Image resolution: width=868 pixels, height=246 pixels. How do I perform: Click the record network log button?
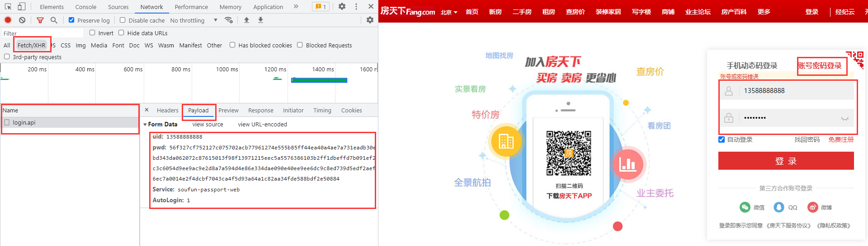tap(8, 20)
